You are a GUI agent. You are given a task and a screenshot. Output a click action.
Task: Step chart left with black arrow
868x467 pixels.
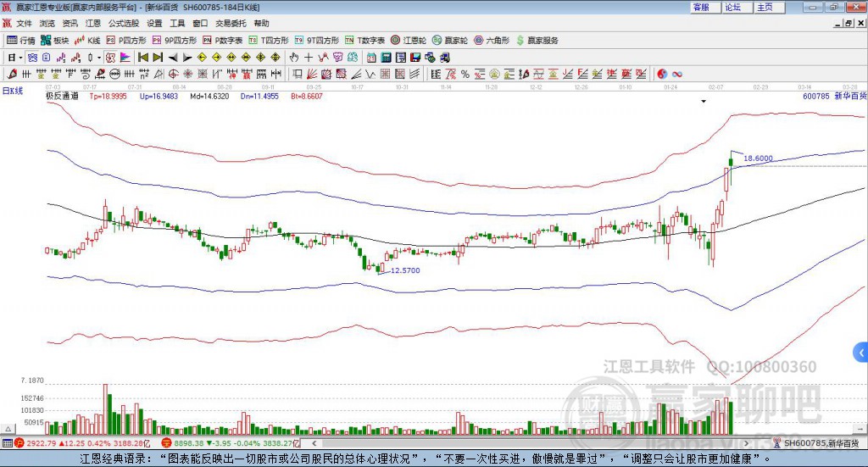tap(173, 58)
